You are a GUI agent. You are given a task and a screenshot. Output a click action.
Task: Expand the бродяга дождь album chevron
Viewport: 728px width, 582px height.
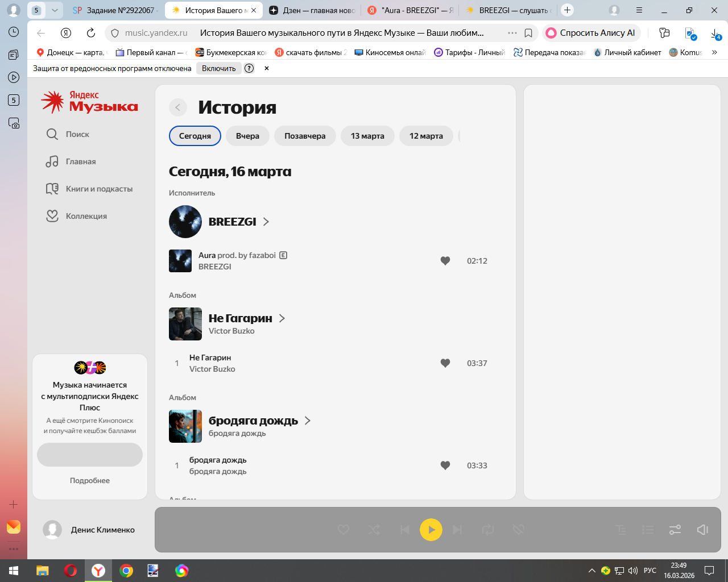point(308,421)
